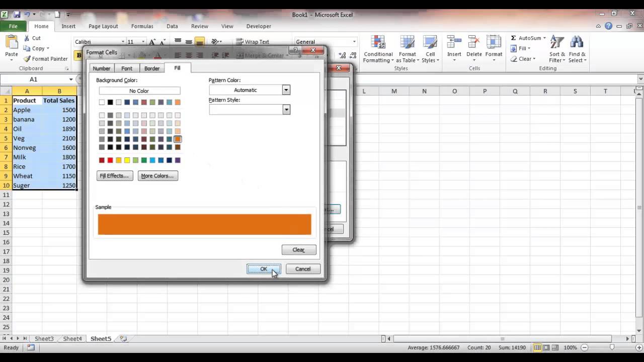
Task: Open the Pattern Style dropdown
Action: click(286, 110)
